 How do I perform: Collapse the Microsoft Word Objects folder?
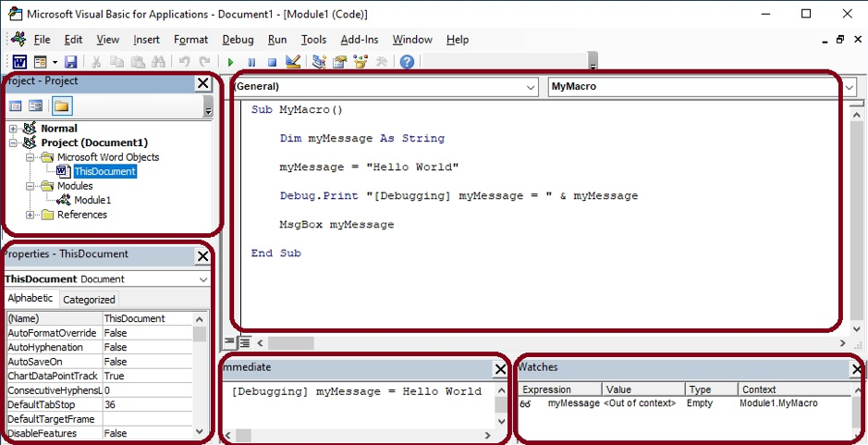point(30,157)
